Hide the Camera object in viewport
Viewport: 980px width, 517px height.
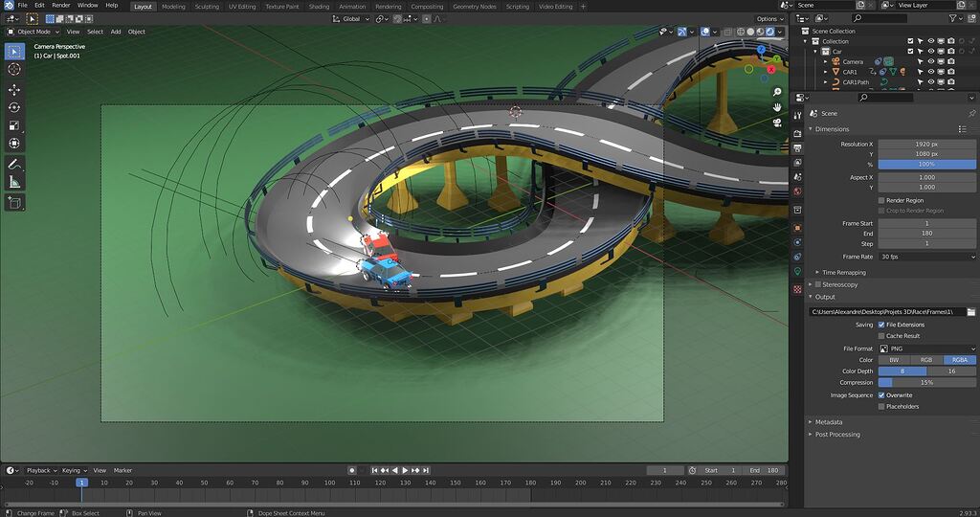pyautogui.click(x=930, y=61)
